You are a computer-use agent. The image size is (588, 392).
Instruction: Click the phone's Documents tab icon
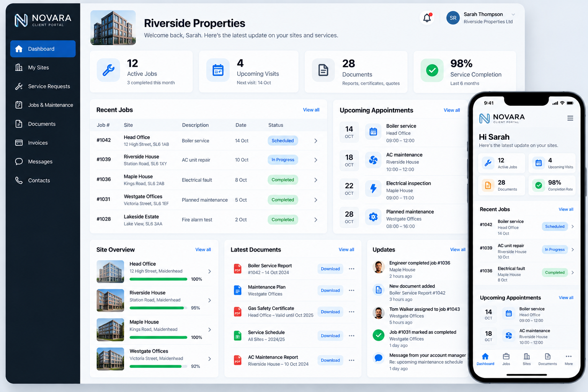coord(547,356)
